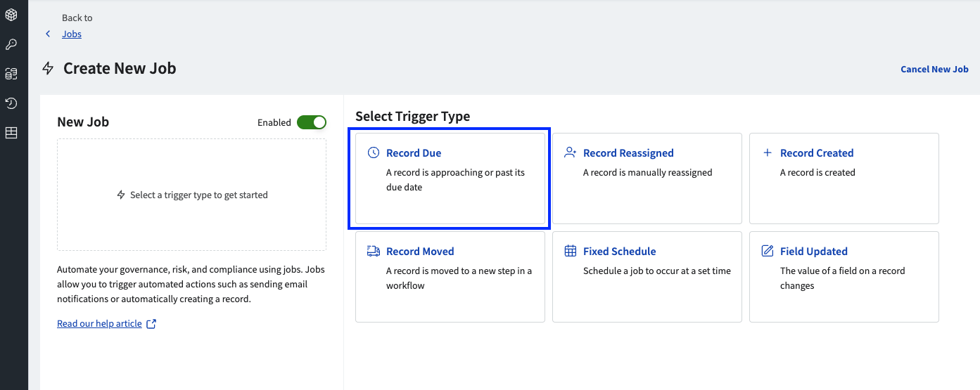Click the plus icon on Record Created card
Screen dimensions: 980x390
(768, 152)
